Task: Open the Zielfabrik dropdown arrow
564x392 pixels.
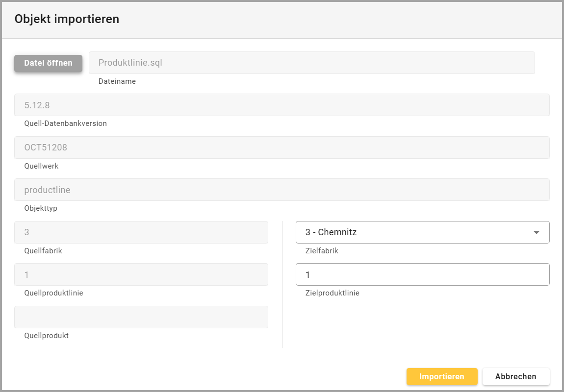Action: click(x=536, y=232)
